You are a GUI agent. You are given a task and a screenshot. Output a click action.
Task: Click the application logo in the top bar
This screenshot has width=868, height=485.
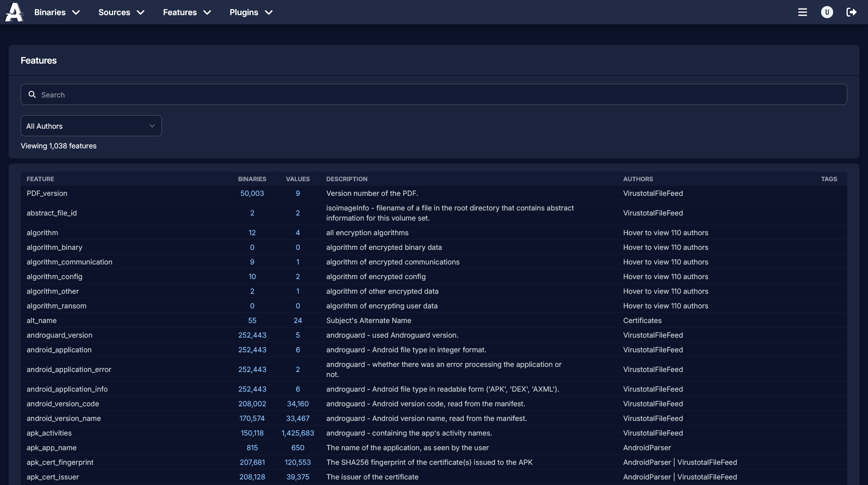click(x=14, y=12)
